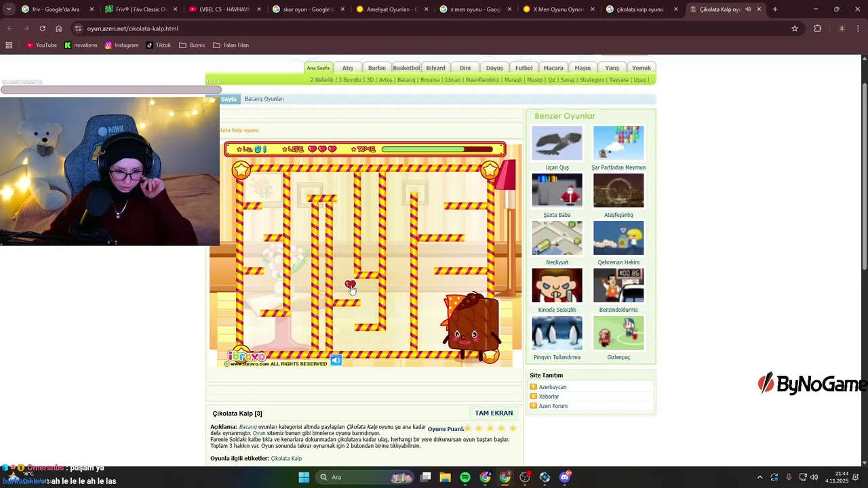Open the Instagram bookmark
868x488 pixels.
click(121, 45)
